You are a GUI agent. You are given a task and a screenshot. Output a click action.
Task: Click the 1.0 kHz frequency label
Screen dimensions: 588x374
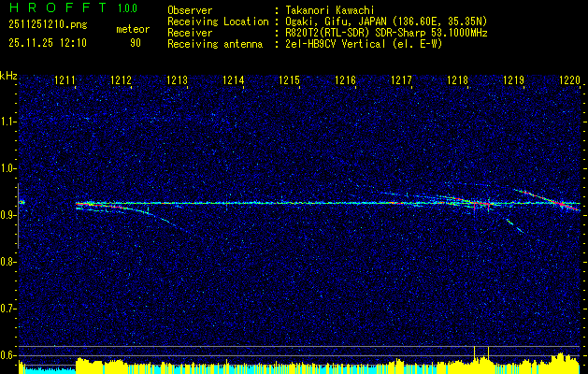point(7,168)
